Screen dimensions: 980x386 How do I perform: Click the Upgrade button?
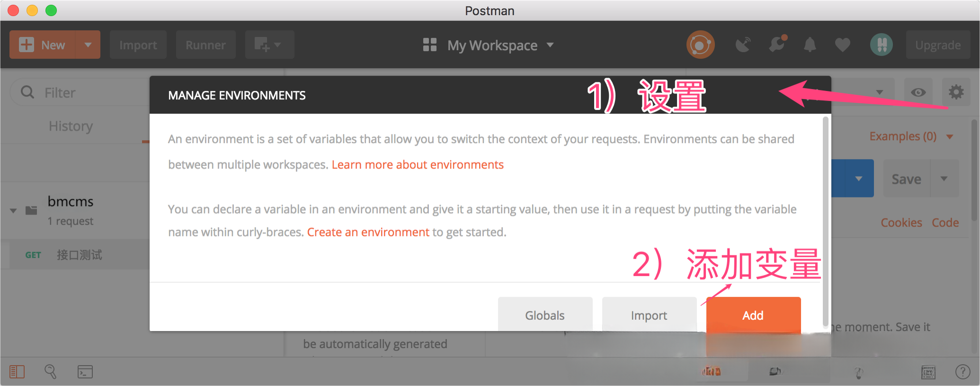coord(938,45)
